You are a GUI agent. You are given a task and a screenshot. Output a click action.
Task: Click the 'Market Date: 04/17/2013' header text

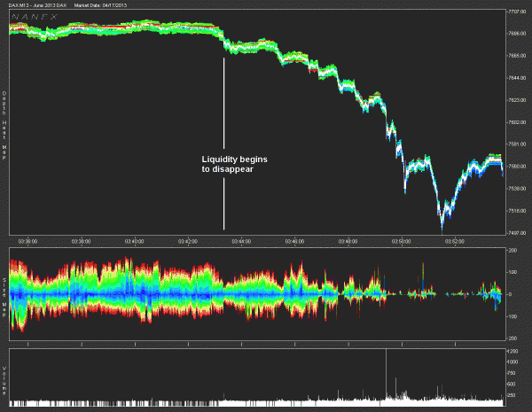(x=100, y=5)
